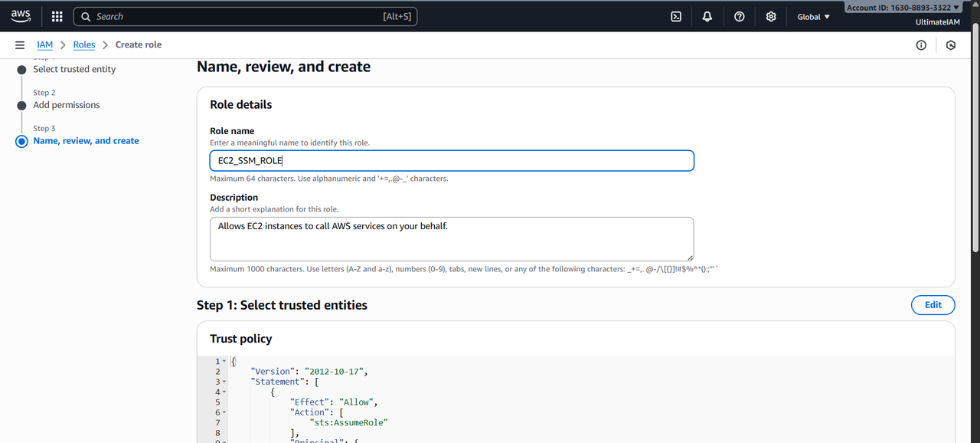Collapse line 1 of the trust policy
The image size is (980, 443).
(224, 361)
